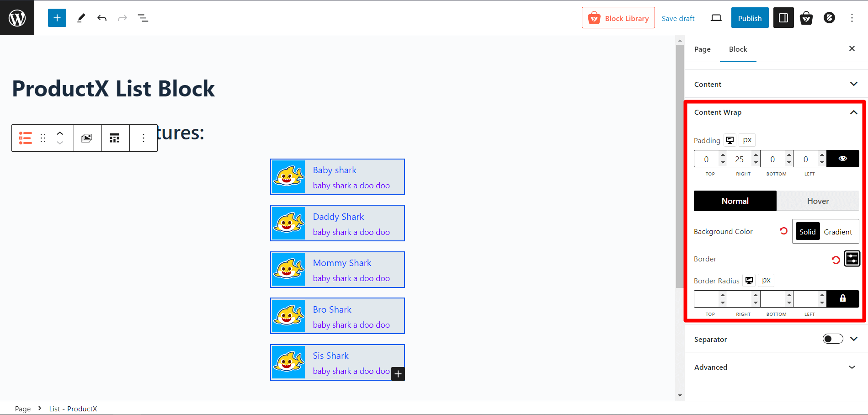868x415 pixels.
Task: Choose responsive device for Border Radius
Action: point(749,280)
